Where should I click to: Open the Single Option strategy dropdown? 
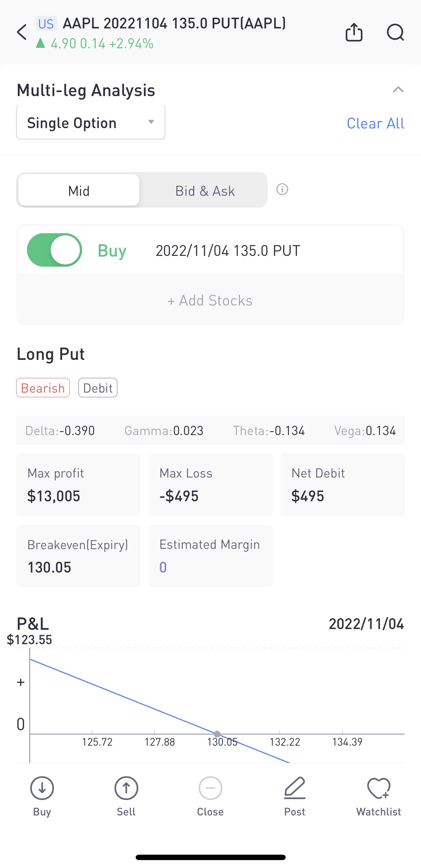91,123
